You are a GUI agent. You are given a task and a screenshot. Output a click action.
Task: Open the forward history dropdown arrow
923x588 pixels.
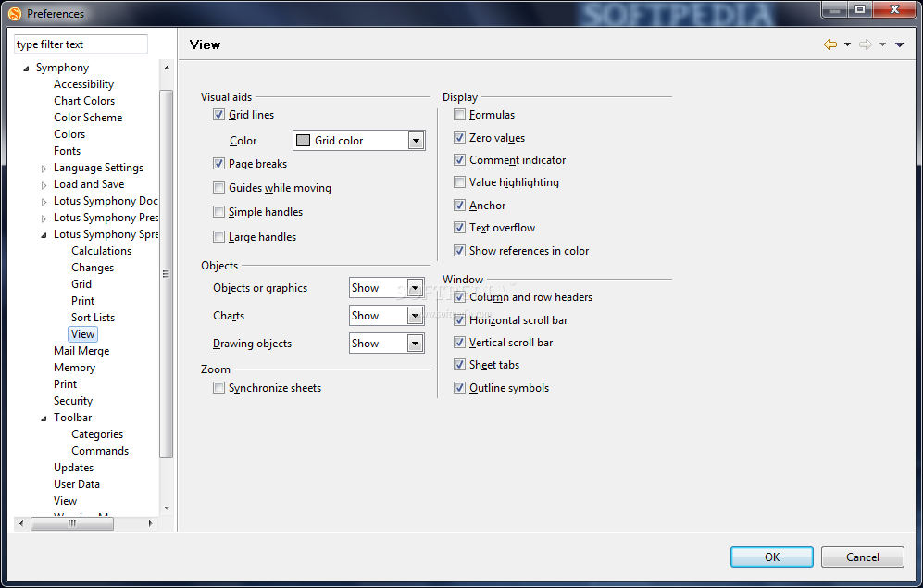click(x=882, y=44)
